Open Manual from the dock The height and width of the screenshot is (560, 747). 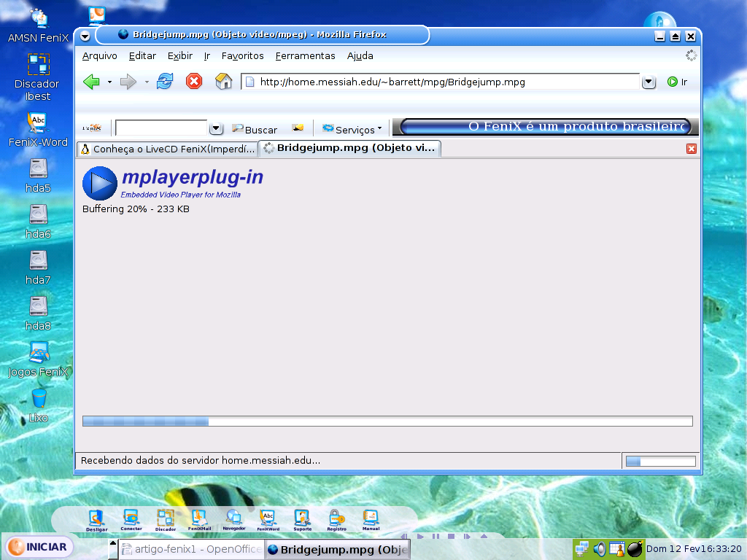pyautogui.click(x=371, y=520)
